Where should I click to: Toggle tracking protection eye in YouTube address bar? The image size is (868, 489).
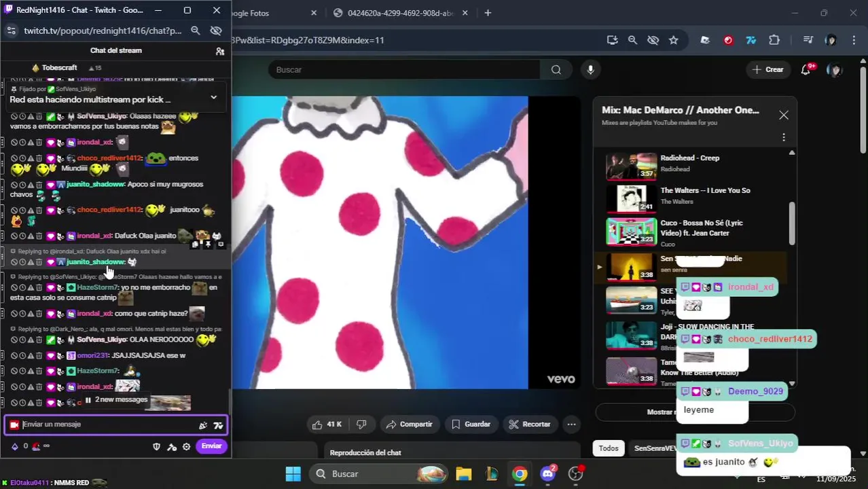click(653, 40)
